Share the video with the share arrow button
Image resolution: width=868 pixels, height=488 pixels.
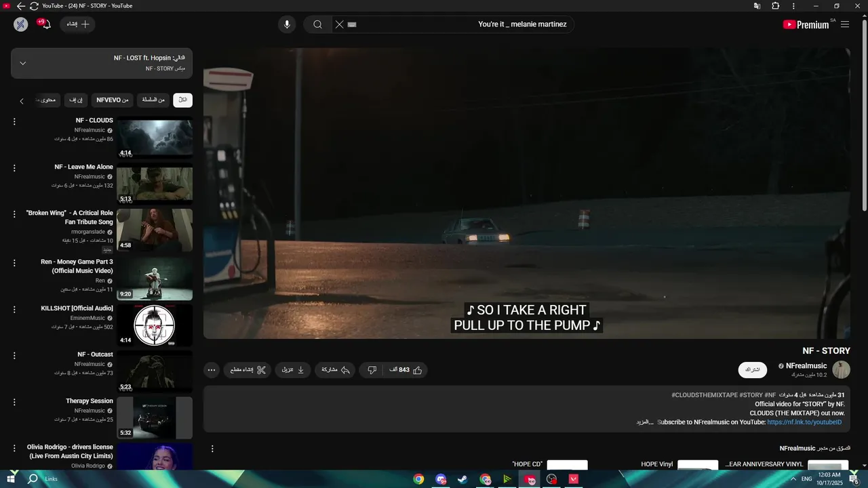pyautogui.click(x=335, y=370)
